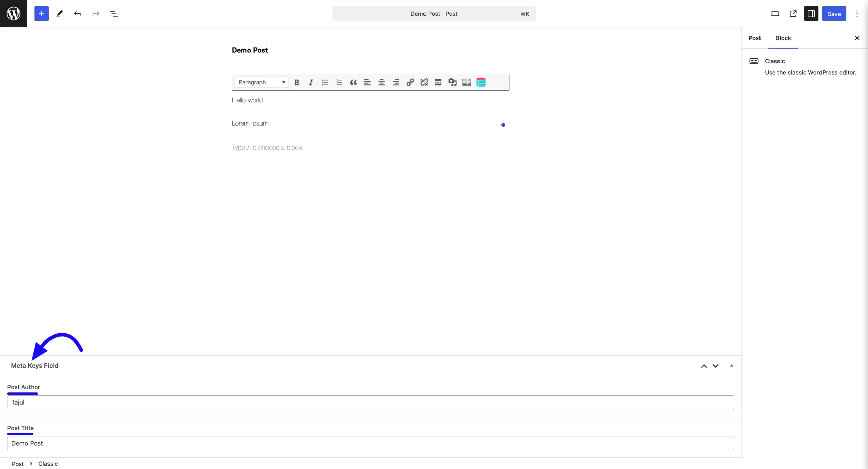Click the Demo Post title heading
Image resolution: width=868 pixels, height=469 pixels.
(250, 50)
